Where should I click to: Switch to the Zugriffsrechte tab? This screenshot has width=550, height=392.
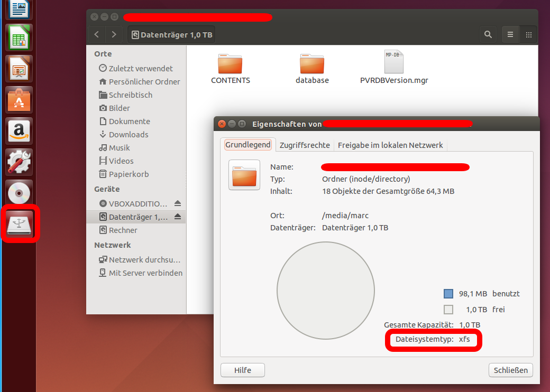pos(305,145)
